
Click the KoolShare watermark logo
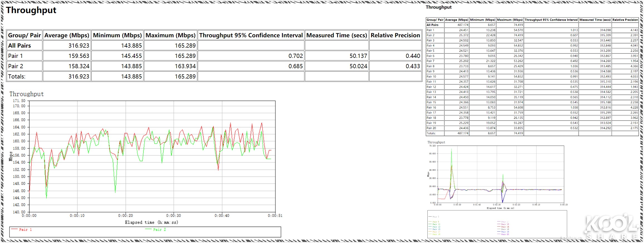click(611, 226)
